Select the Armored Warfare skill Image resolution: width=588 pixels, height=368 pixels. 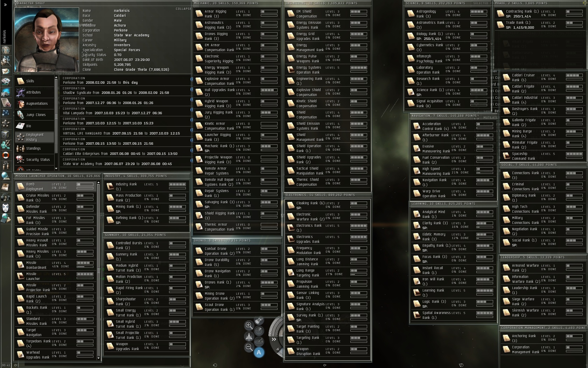[x=543, y=268]
